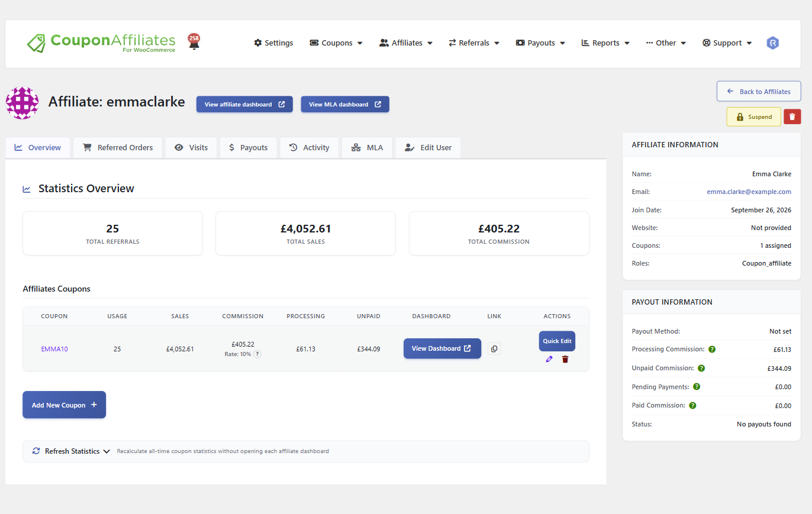Click the emmaclarke affiliate avatar image
812x514 pixels.
[22, 103]
